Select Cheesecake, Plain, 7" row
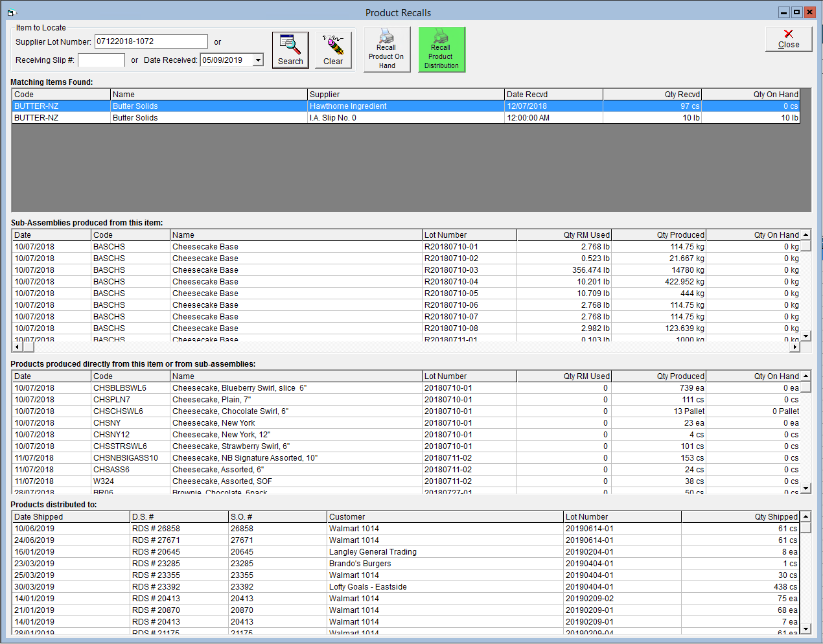The image size is (823, 644). (406, 400)
